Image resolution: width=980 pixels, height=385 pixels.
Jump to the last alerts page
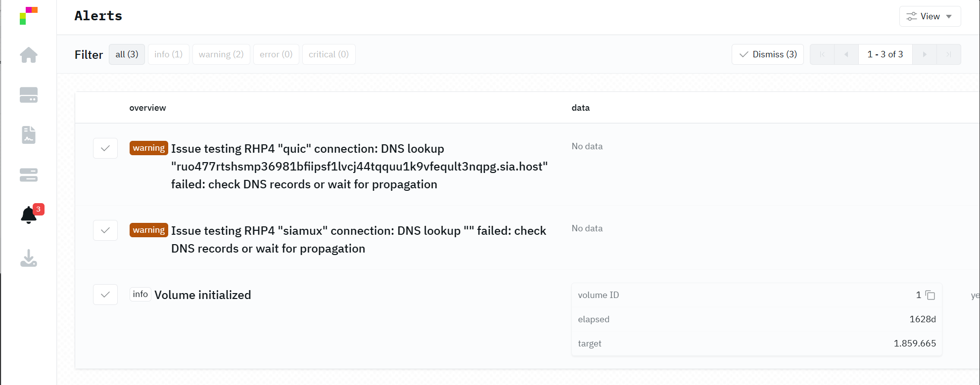948,54
